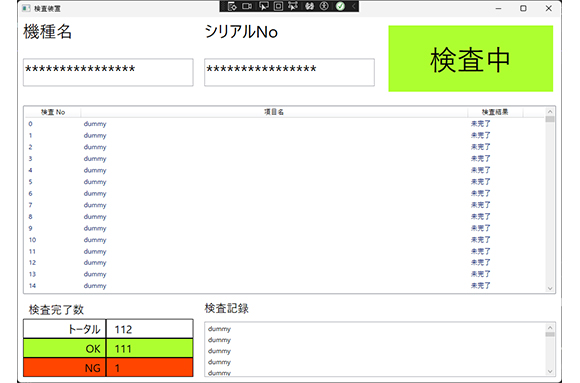Close the 検査装置 window
The width and height of the screenshot is (580, 383).
point(549,8)
